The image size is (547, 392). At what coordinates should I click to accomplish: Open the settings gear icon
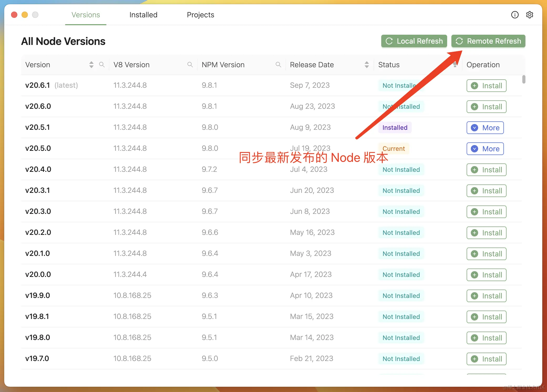click(x=529, y=15)
